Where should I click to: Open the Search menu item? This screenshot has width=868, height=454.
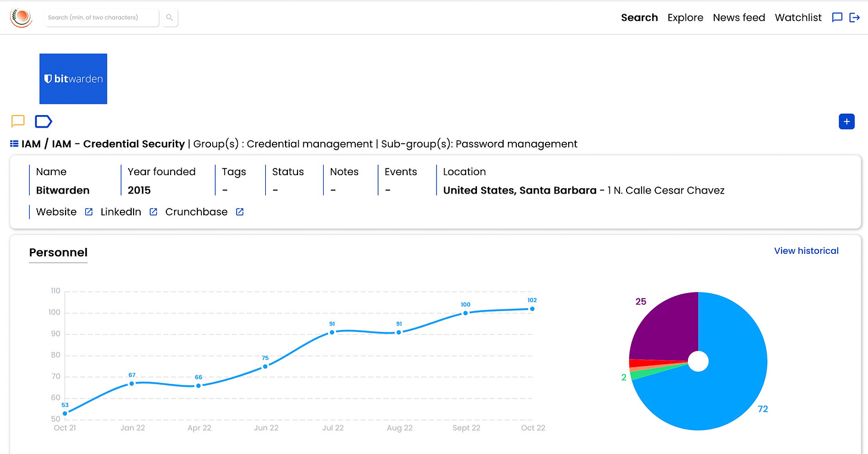pos(639,17)
